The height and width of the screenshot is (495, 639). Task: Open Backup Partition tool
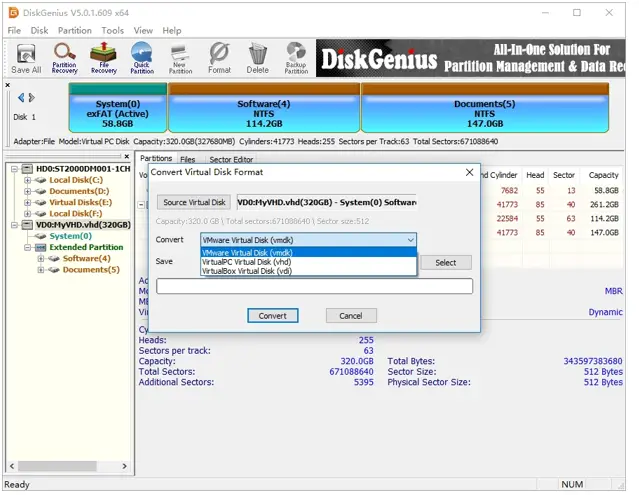[296, 59]
